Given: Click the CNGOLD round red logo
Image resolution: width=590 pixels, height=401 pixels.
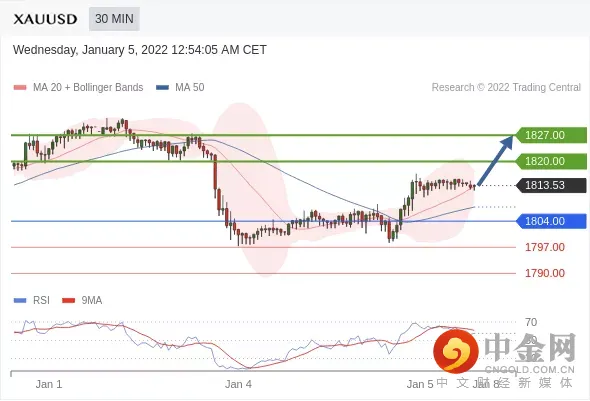Looking at the screenshot, I should point(456,351).
